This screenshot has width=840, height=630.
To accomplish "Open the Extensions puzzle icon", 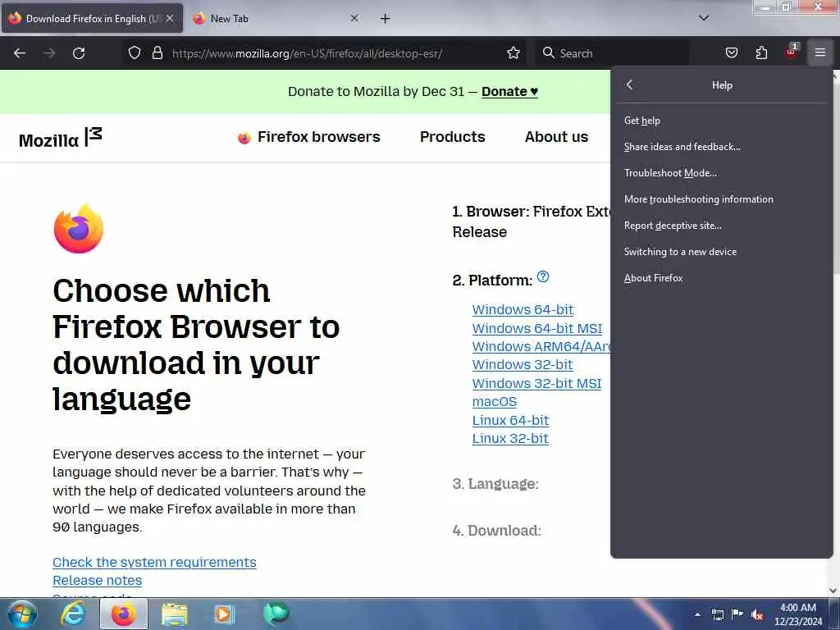I will click(x=761, y=52).
